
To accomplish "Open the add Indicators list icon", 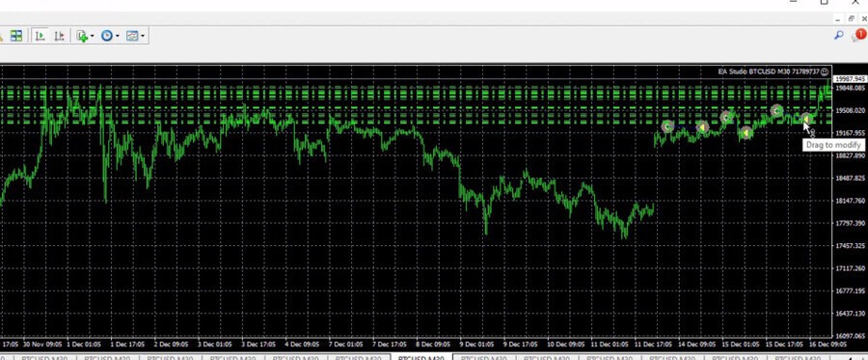I will [82, 36].
